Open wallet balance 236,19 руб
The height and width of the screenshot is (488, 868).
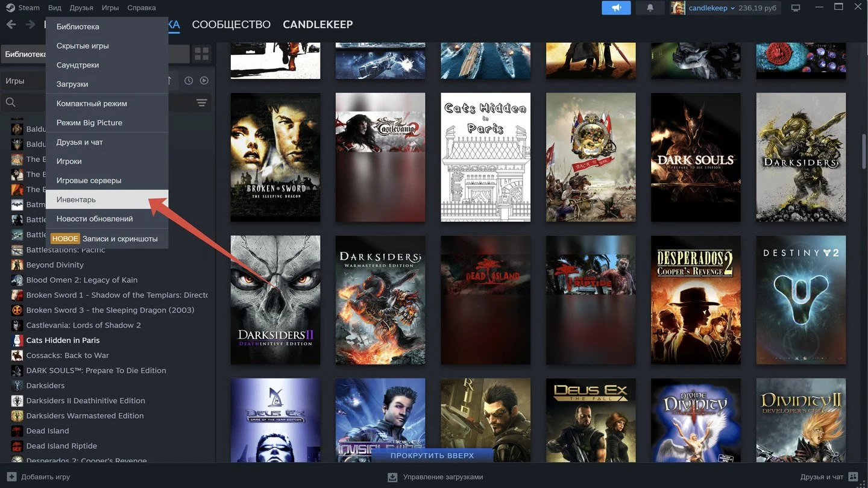tap(757, 8)
